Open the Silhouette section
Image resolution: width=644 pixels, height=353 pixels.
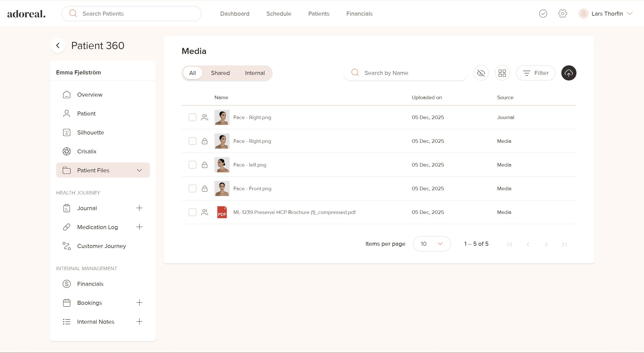pyautogui.click(x=90, y=132)
